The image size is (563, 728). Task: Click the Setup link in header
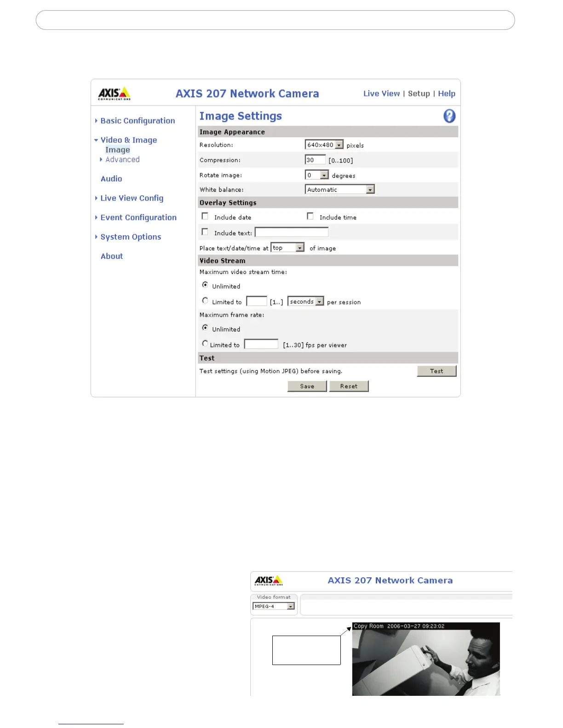tap(419, 93)
